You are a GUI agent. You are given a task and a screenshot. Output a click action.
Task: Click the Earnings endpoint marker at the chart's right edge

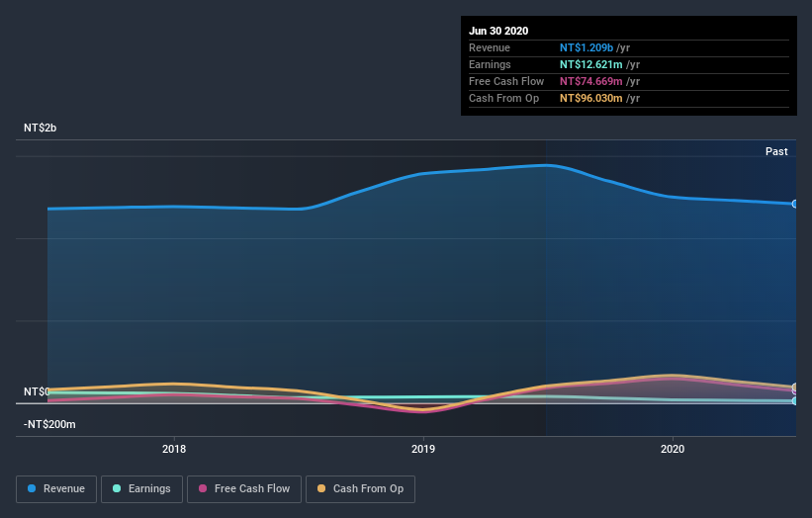[795, 400]
